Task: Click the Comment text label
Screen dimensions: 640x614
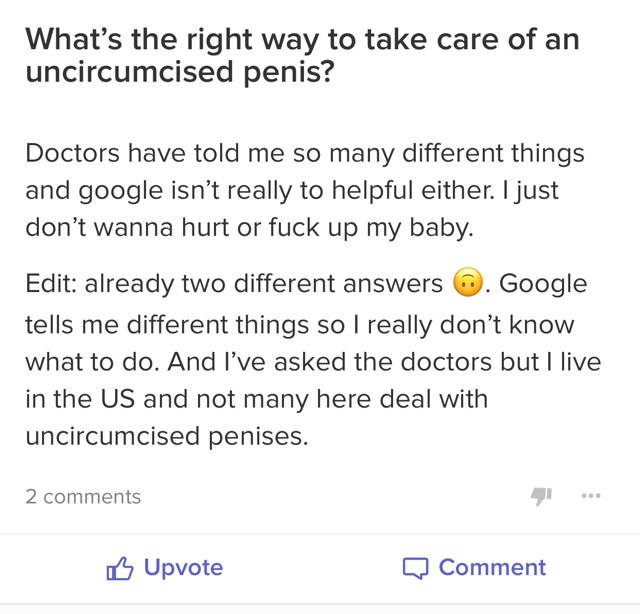Action: pyautogui.click(x=492, y=567)
